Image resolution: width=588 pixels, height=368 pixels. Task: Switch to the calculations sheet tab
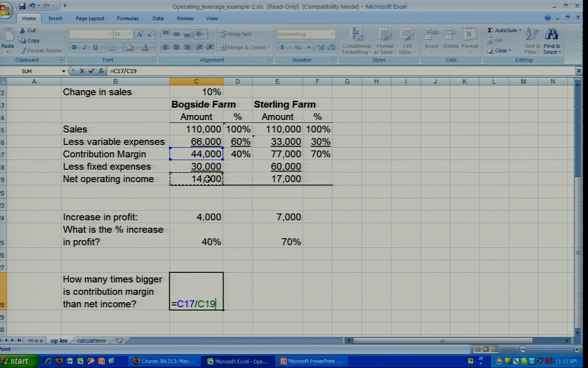[91, 340]
